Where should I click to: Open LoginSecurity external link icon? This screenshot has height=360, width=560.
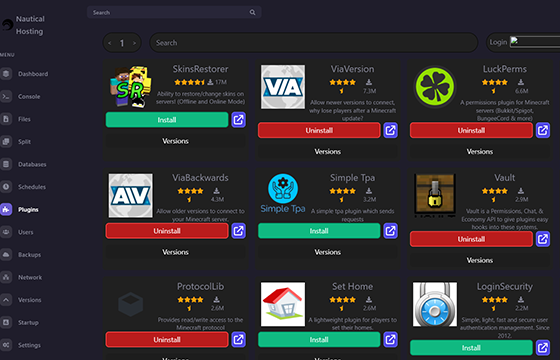point(542,348)
